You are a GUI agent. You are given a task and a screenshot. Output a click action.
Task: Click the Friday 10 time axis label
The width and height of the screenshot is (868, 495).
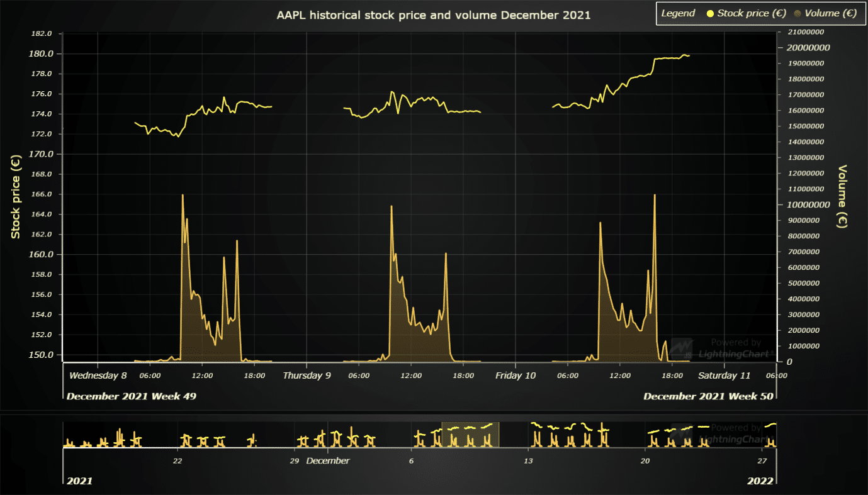[516, 375]
